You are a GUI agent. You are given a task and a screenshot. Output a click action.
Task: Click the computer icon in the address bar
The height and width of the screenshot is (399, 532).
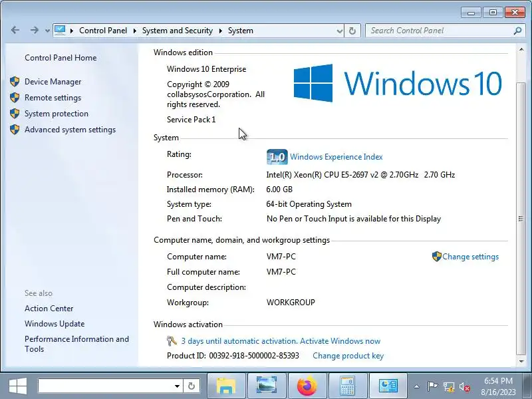[60, 30]
